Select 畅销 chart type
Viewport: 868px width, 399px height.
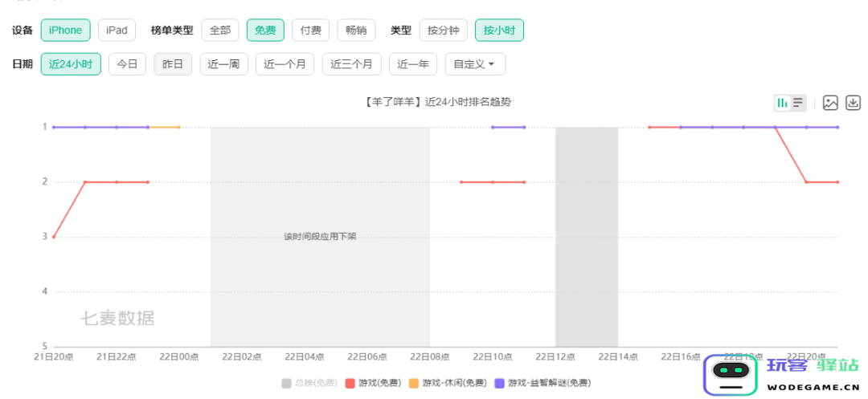(356, 31)
